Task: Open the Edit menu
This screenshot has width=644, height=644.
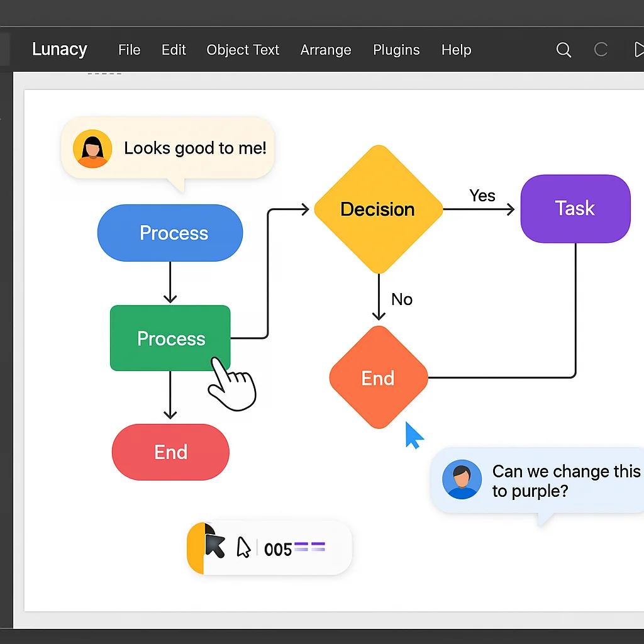Action: (x=174, y=50)
